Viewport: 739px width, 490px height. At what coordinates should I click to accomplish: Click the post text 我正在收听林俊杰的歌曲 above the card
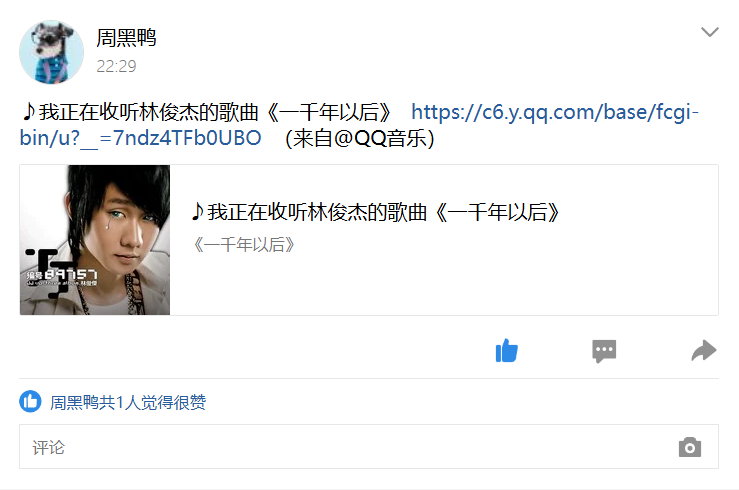coord(149,112)
